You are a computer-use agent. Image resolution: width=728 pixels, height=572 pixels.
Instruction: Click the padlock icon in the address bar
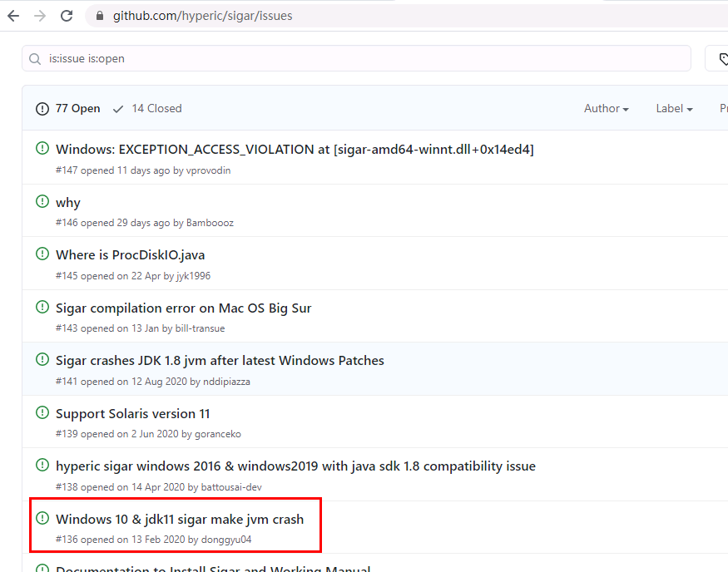point(99,15)
